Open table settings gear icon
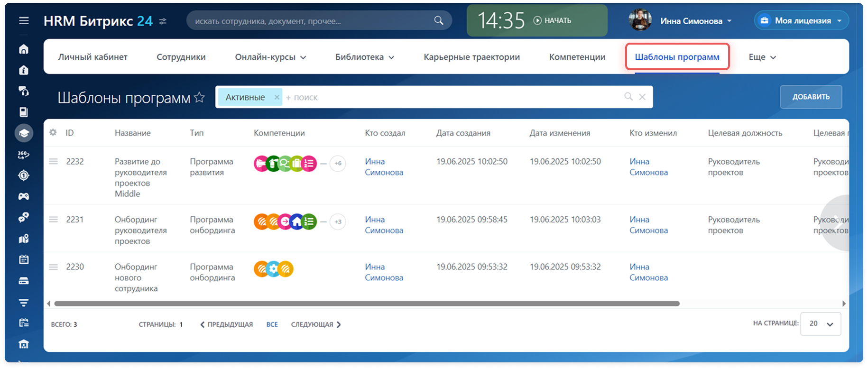This screenshot has width=868, height=369. tap(53, 133)
